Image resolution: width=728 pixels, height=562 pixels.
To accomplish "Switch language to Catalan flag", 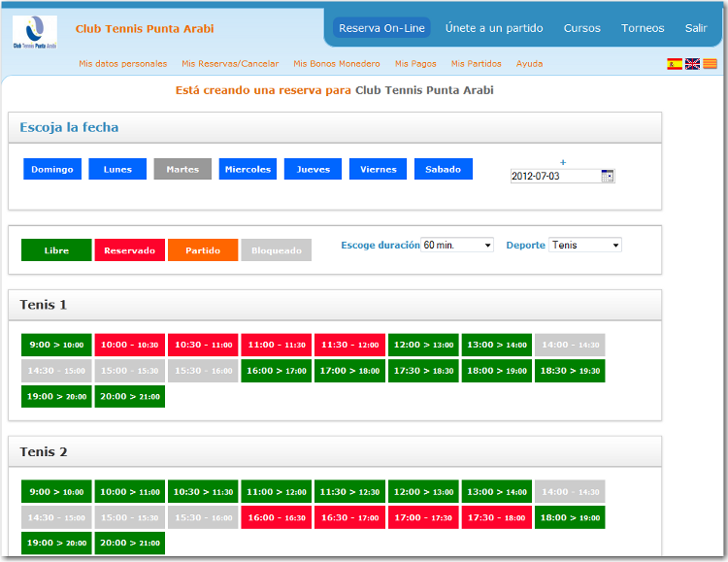I will pyautogui.click(x=710, y=64).
